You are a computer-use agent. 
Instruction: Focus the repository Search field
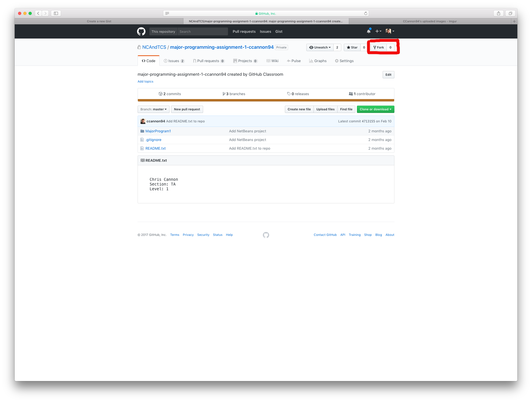click(x=202, y=31)
